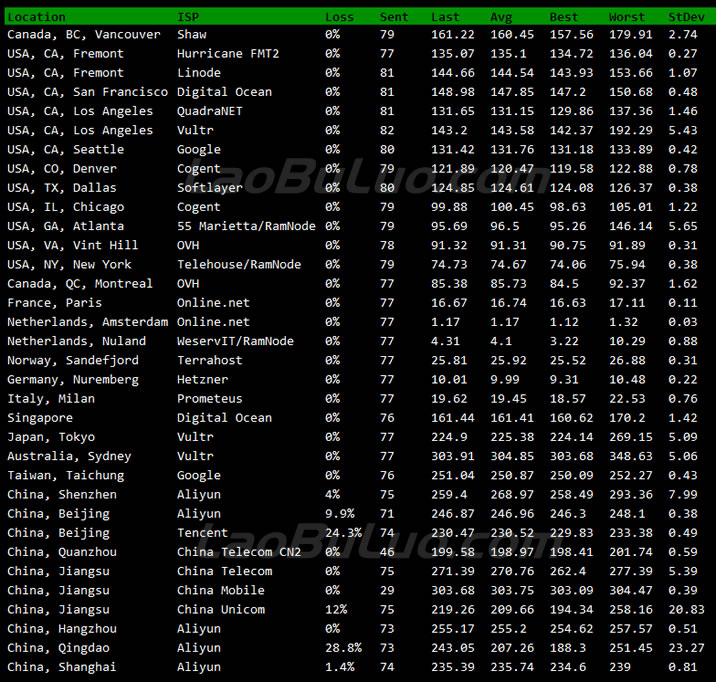Select the WeservIT/RamNode ISP entry
716x682 pixels.
(235, 341)
